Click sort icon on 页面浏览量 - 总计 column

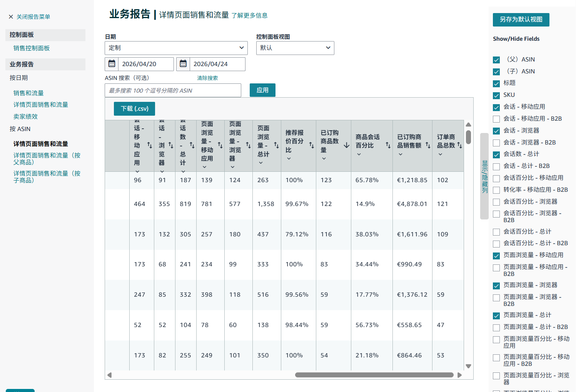click(x=276, y=145)
